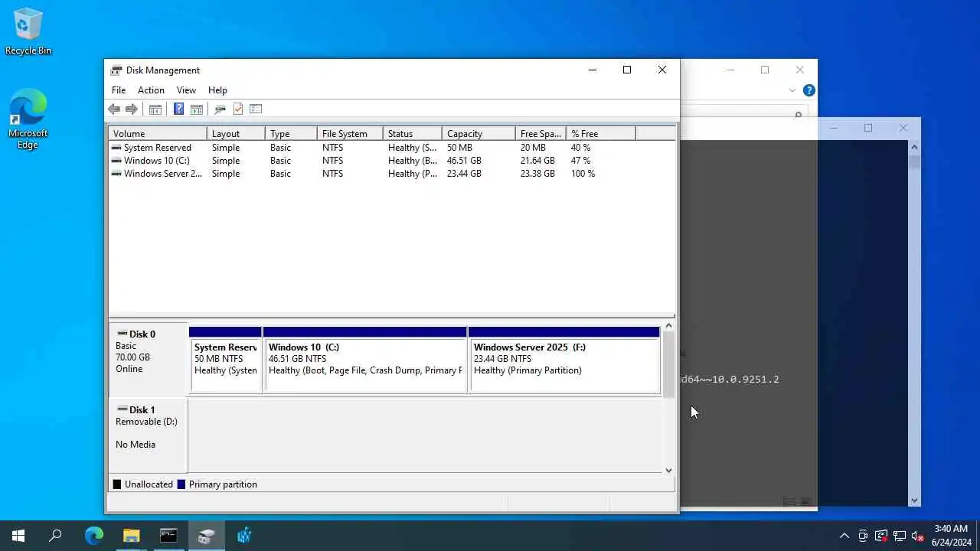
Task: Click the Disk Management title bar icon
Action: click(116, 70)
